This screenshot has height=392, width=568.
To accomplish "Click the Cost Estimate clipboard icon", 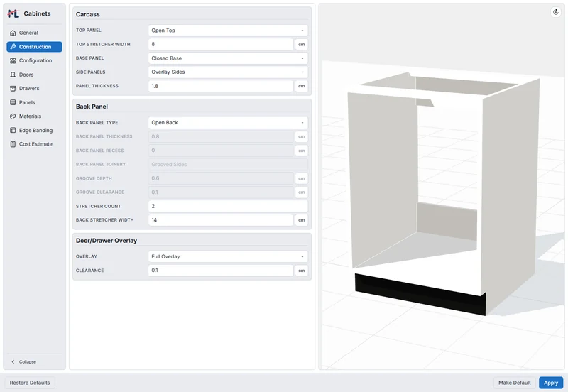I will point(13,144).
